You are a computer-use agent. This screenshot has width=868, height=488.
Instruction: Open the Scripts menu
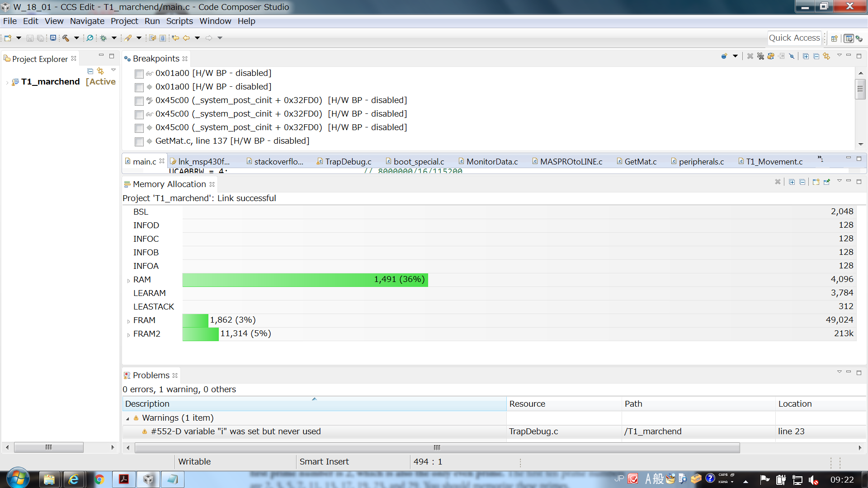(179, 21)
